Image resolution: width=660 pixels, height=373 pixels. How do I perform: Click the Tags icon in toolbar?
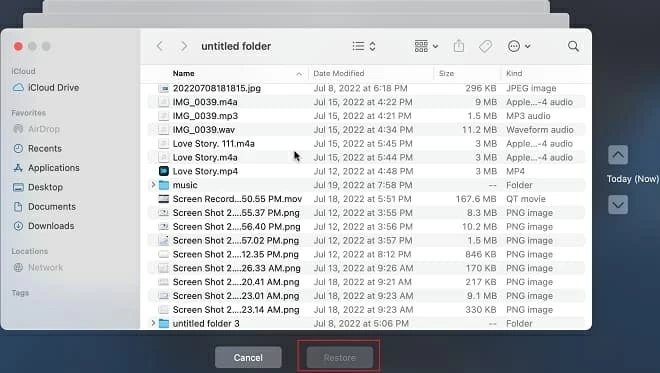click(x=485, y=46)
